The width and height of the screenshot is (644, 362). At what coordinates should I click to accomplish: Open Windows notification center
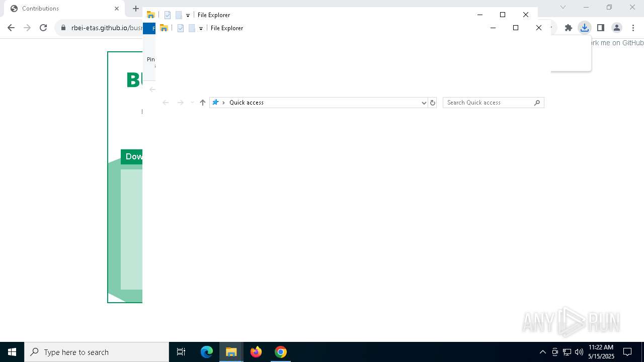[x=628, y=352]
